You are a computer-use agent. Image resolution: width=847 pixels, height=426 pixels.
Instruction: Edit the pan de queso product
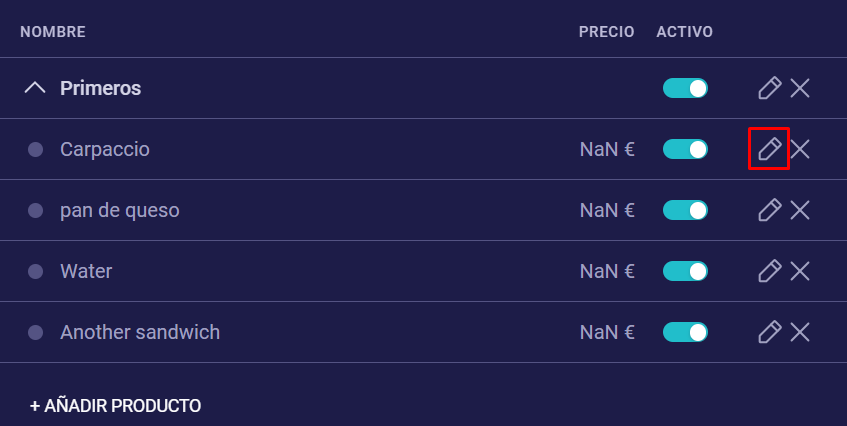(x=769, y=210)
